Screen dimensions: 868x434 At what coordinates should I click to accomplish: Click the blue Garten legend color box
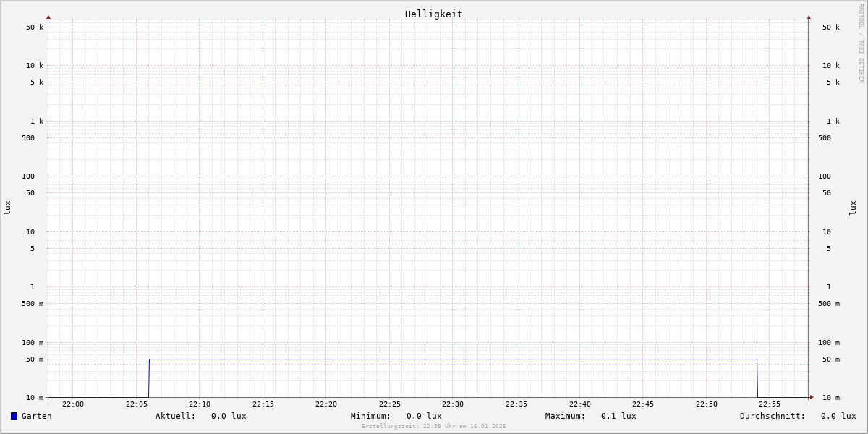(14, 416)
